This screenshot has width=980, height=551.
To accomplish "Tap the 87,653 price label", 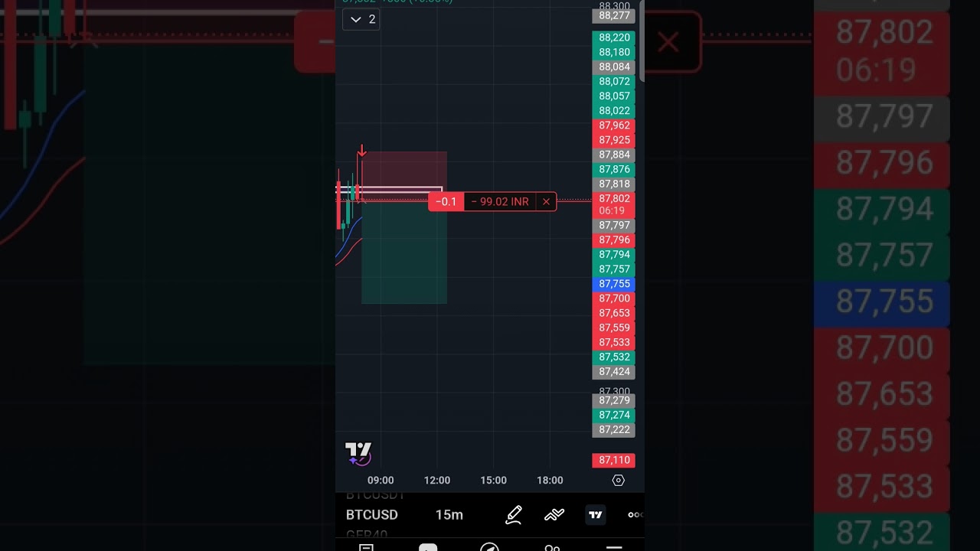I will 614,313.
